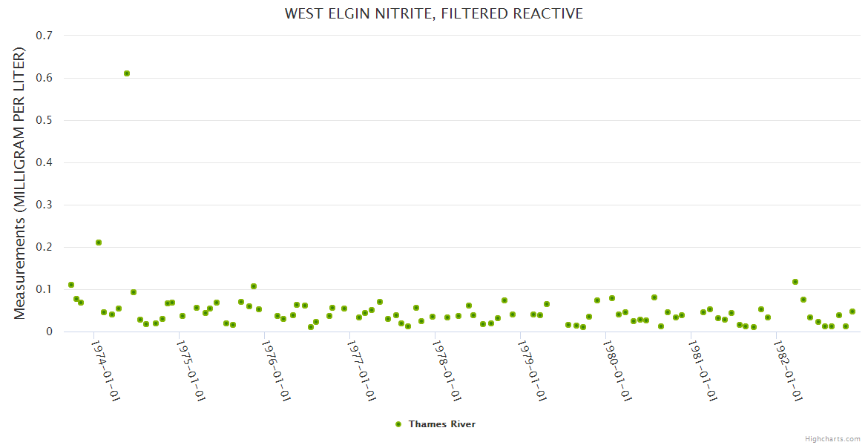868x445 pixels.
Task: Click the 1980-01-01 x-axis date label
Action: click(x=617, y=371)
